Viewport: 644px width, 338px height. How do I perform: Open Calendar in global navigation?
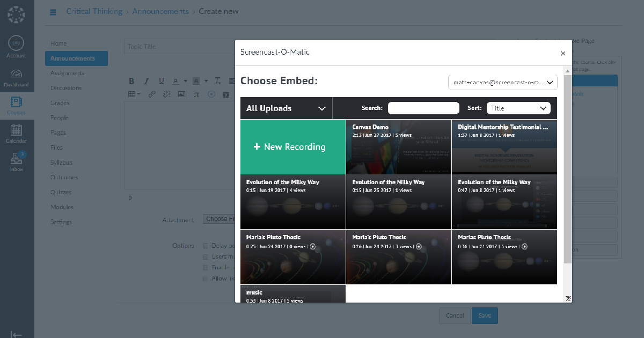click(16, 134)
